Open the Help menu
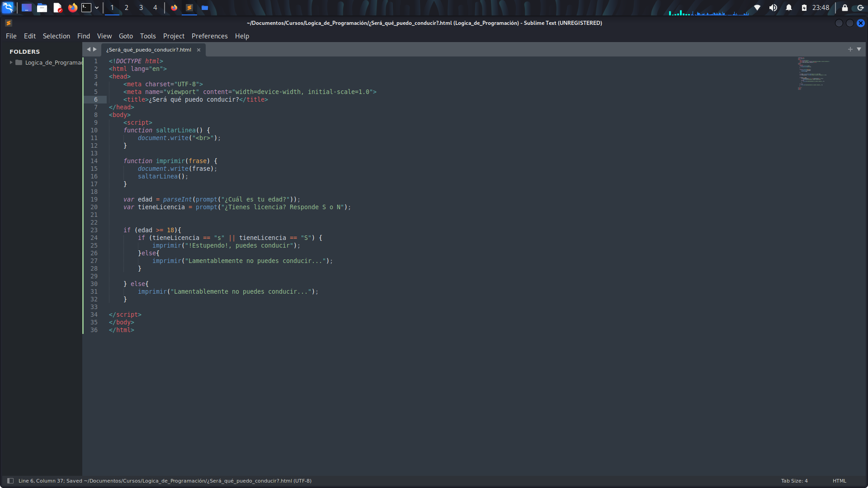868x488 pixels. tap(242, 36)
